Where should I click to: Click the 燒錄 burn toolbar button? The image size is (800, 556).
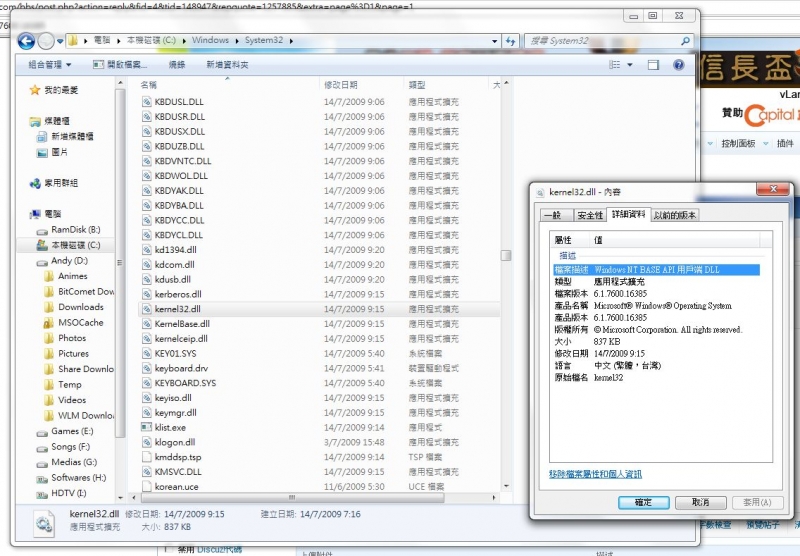click(x=177, y=65)
